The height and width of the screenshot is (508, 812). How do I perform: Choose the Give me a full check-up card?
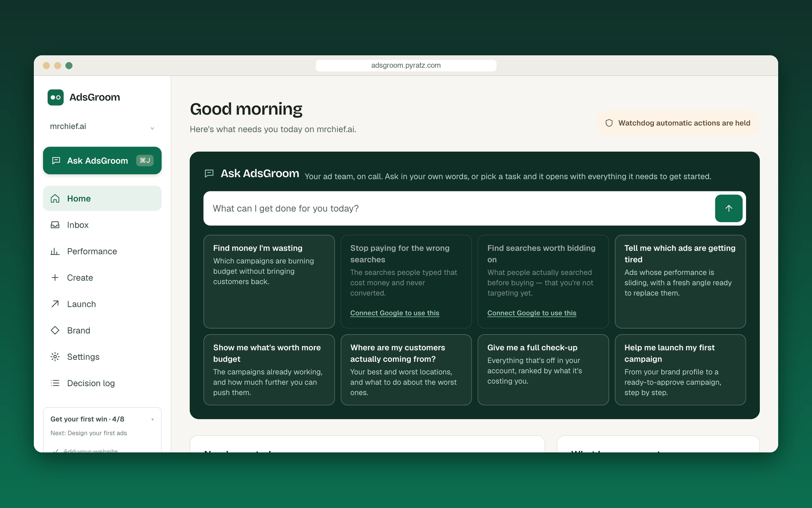point(543,370)
